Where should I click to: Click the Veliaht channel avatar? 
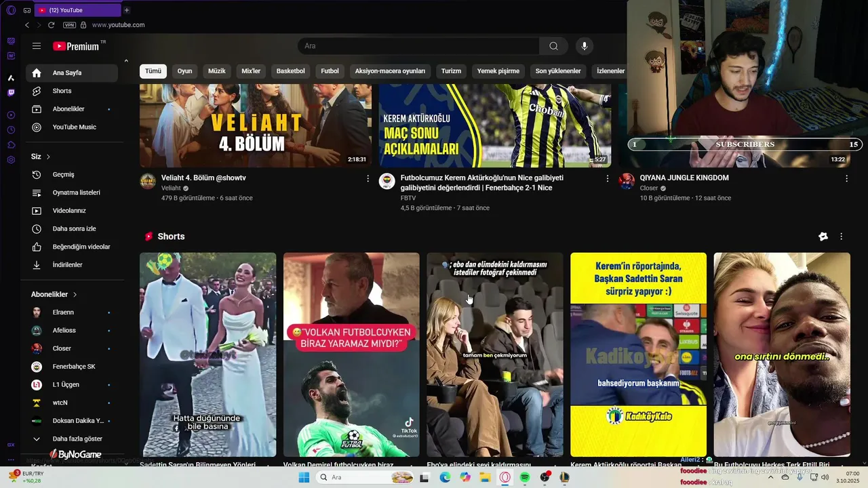148,181
